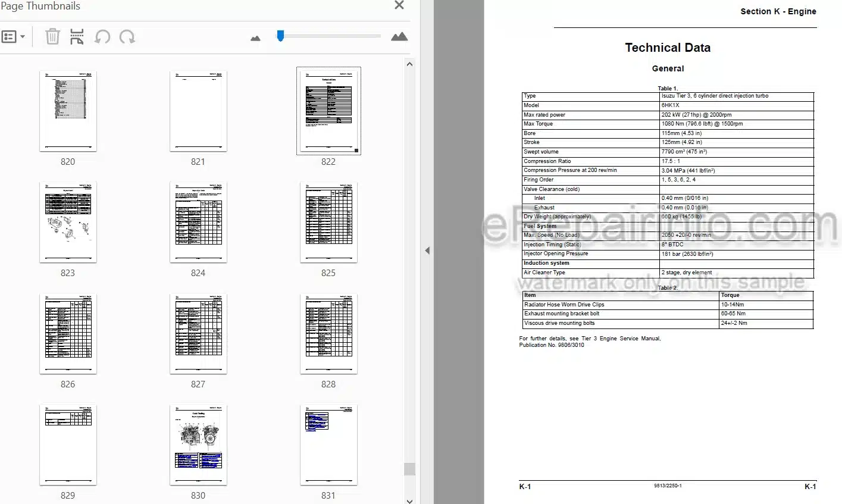The image size is (842, 504).
Task: Select page 825 thumbnail
Action: tap(328, 222)
